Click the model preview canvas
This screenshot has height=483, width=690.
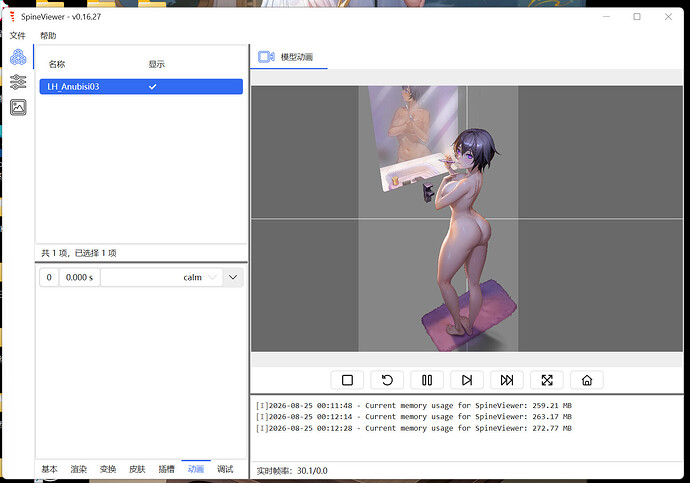467,219
